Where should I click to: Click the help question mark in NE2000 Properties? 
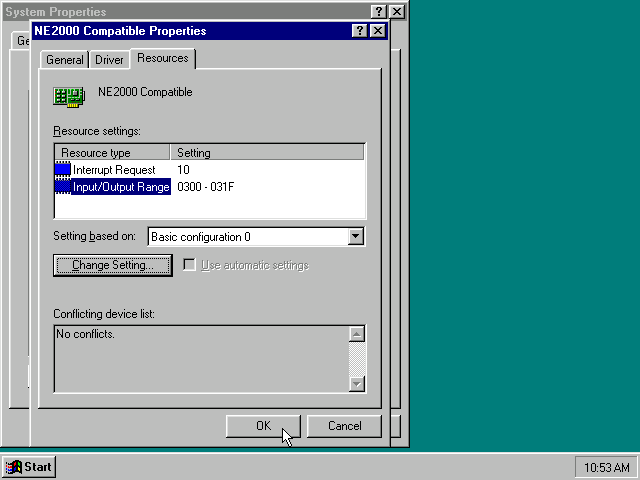click(359, 31)
